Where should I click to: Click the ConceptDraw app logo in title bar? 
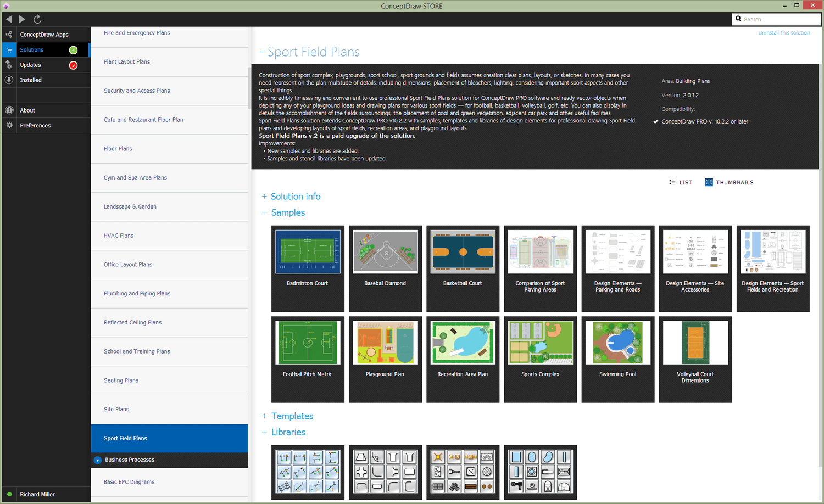pos(7,6)
